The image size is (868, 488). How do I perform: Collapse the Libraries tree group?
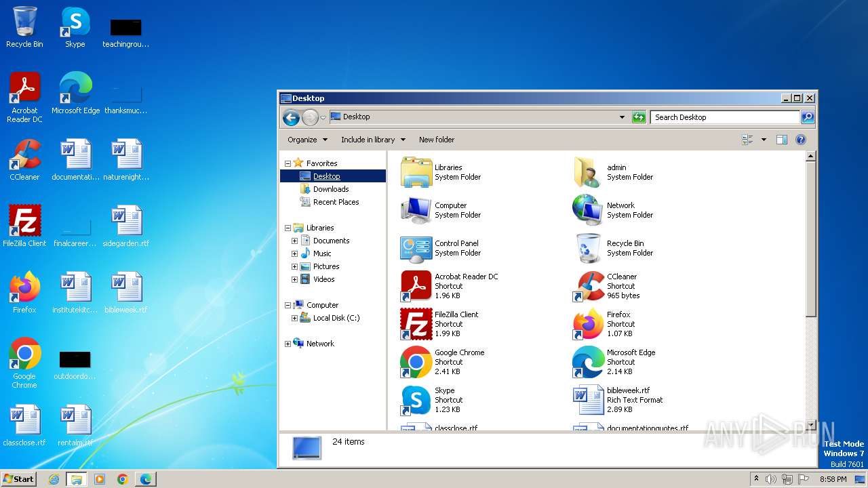click(288, 228)
